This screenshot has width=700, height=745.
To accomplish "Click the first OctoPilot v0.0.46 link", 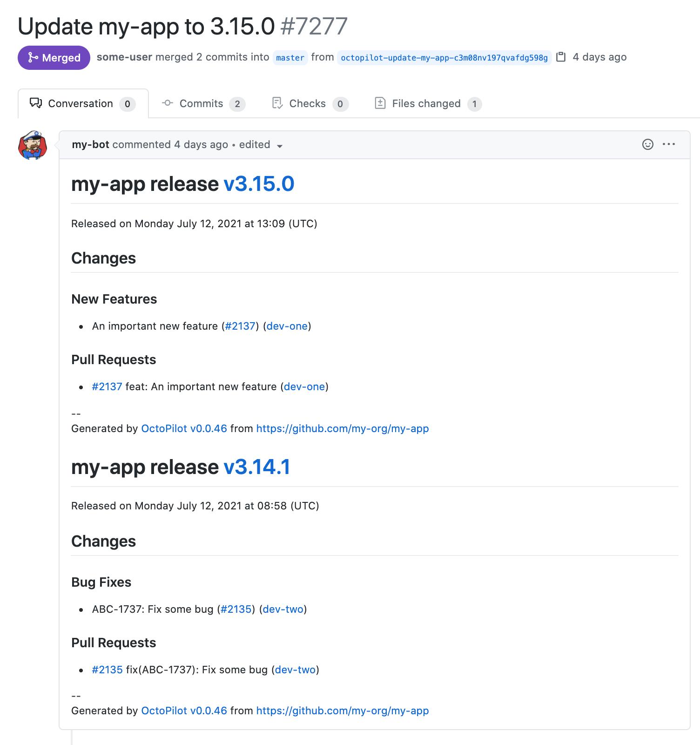I will tap(184, 428).
